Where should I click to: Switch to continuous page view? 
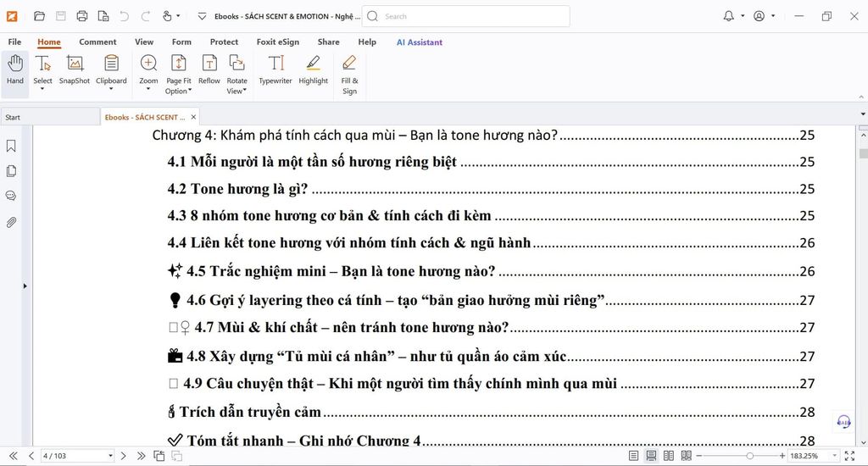click(652, 456)
